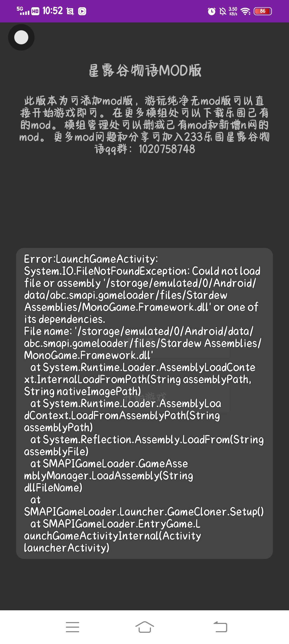Tap the Wi-Fi signal status icon
The width and height of the screenshot is (289, 644).
pyautogui.click(x=245, y=11)
